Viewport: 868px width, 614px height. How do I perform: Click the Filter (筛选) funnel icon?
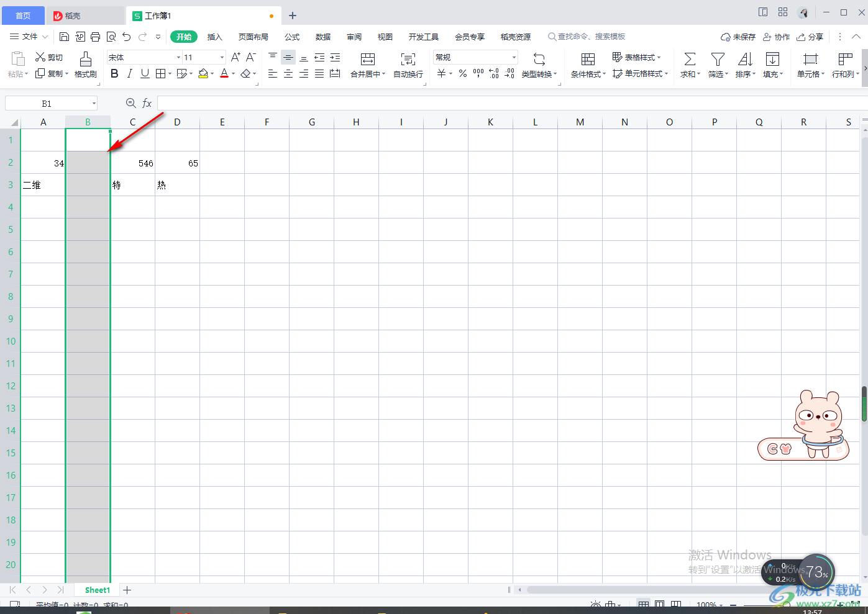tap(718, 59)
